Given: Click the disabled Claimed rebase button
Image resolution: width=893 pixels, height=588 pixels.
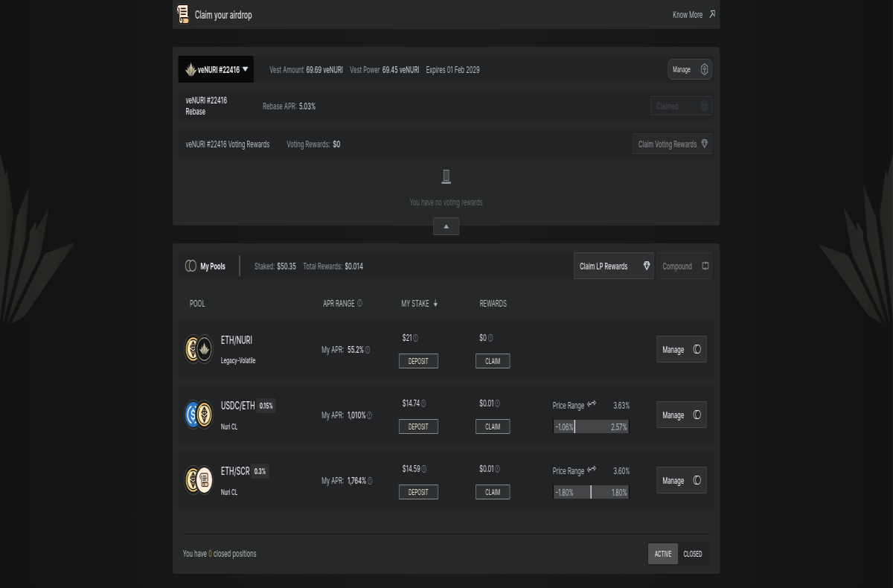Looking at the screenshot, I should pyautogui.click(x=681, y=106).
